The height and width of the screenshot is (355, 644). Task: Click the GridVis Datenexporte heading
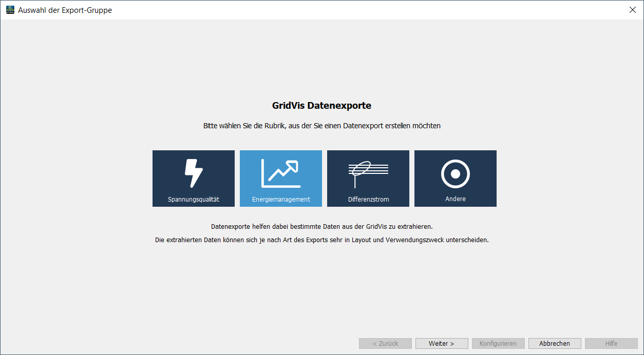[321, 106]
